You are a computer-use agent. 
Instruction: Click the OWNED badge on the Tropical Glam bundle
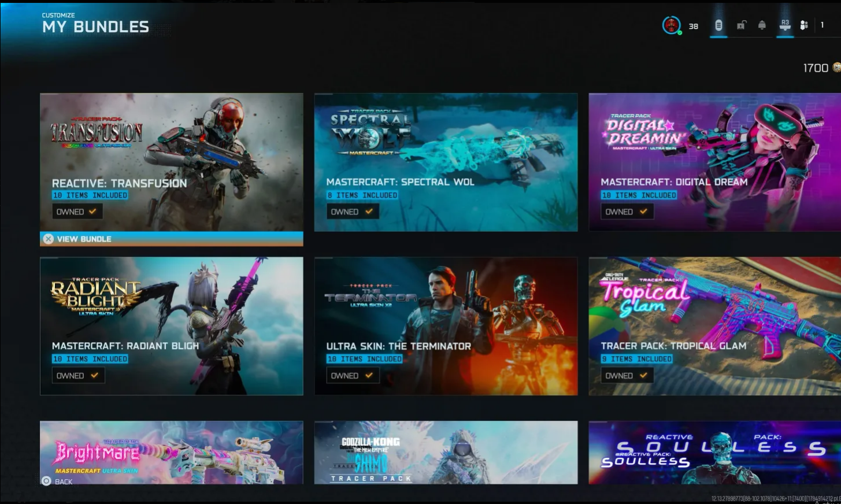(x=627, y=376)
